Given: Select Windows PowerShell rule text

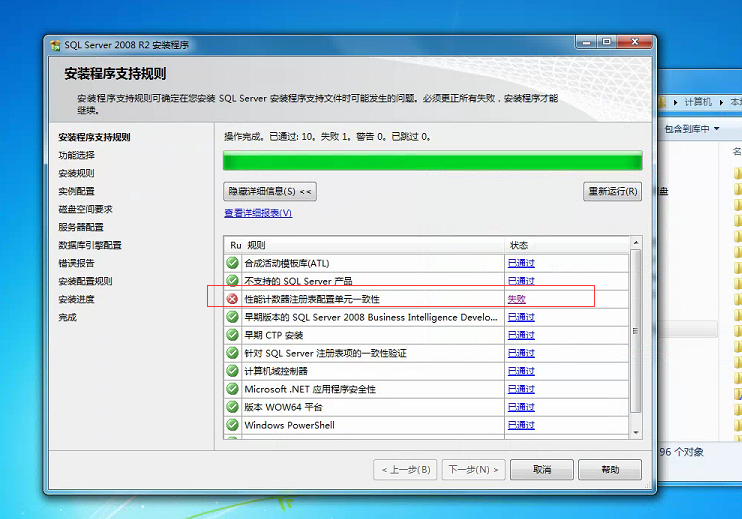Looking at the screenshot, I should pyautogui.click(x=289, y=425).
